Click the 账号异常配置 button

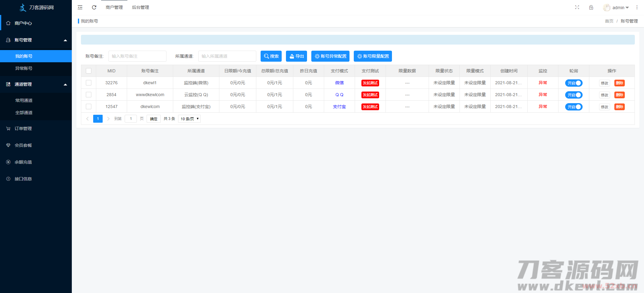(x=330, y=56)
